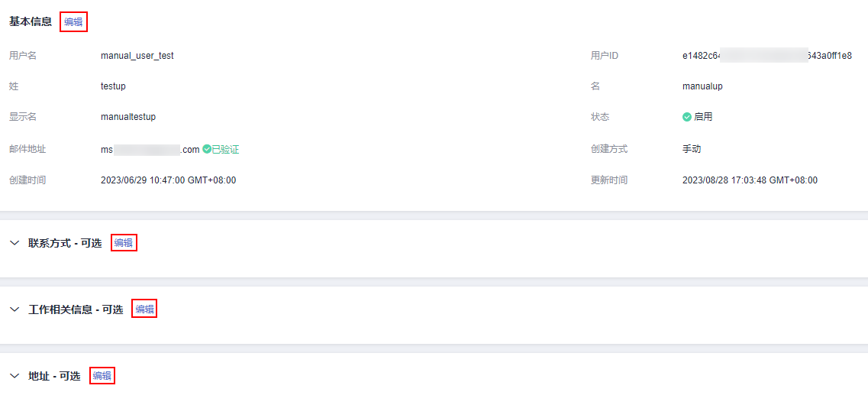Toggle the 工作相关信息 section chevron

[x=15, y=309]
